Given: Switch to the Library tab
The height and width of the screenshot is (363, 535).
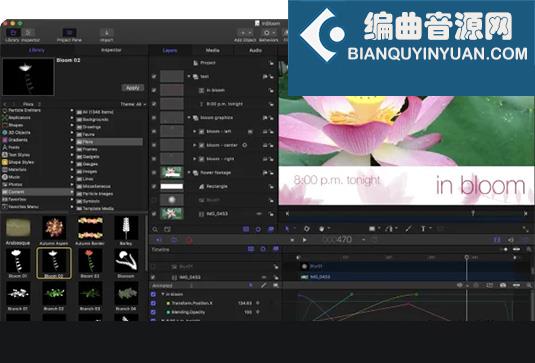Looking at the screenshot, I should pyautogui.click(x=37, y=50).
